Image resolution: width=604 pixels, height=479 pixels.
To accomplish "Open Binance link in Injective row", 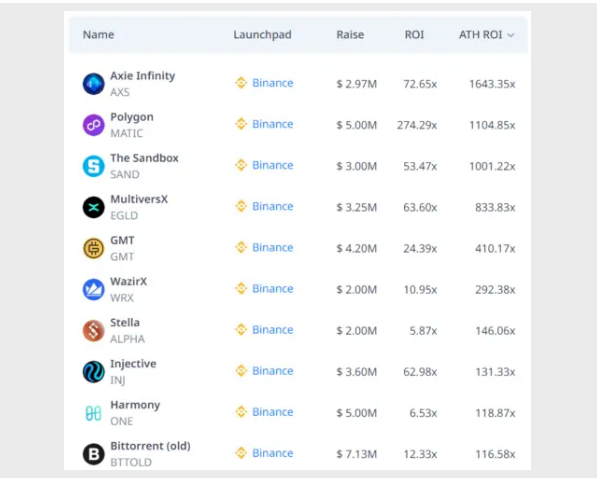I will pyautogui.click(x=273, y=371).
